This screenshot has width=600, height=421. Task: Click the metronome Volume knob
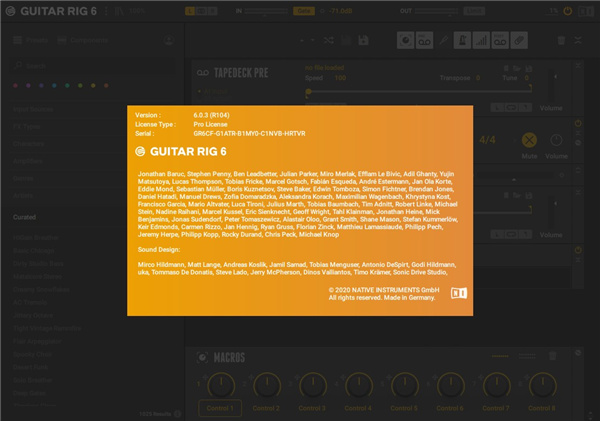(x=556, y=140)
